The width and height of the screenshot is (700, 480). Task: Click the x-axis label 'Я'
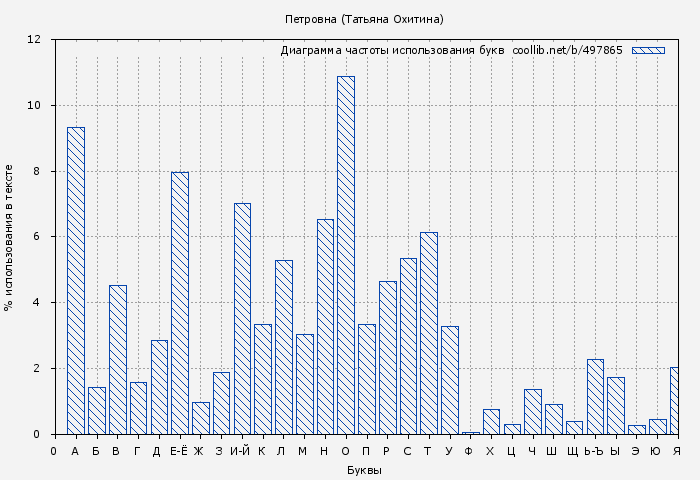(x=676, y=452)
